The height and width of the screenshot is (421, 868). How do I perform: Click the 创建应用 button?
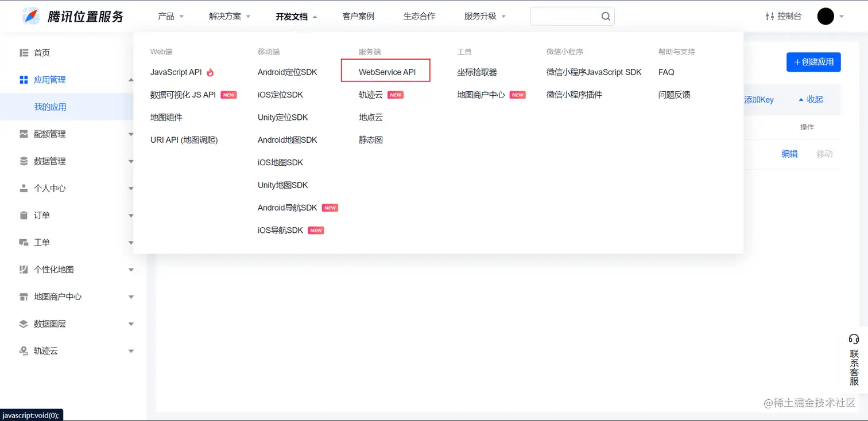813,62
